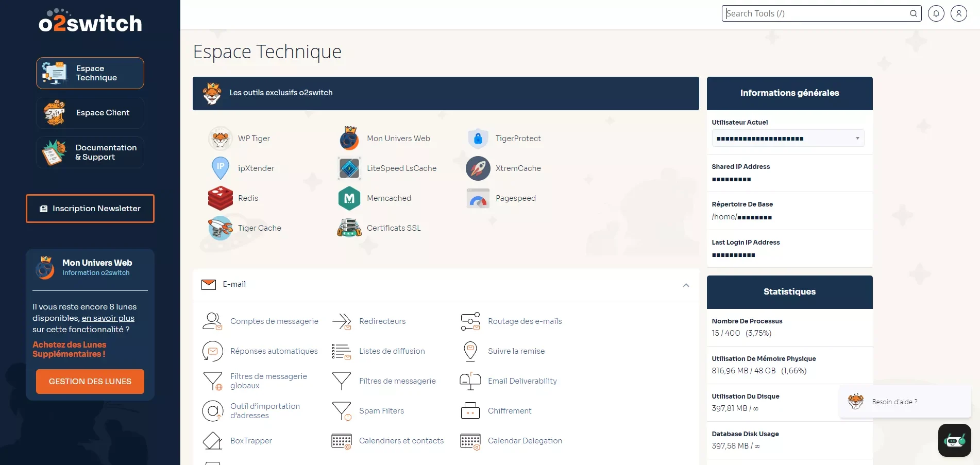Launch the XtremCache rocket icon
This screenshot has width=980, height=465.
tap(478, 168)
